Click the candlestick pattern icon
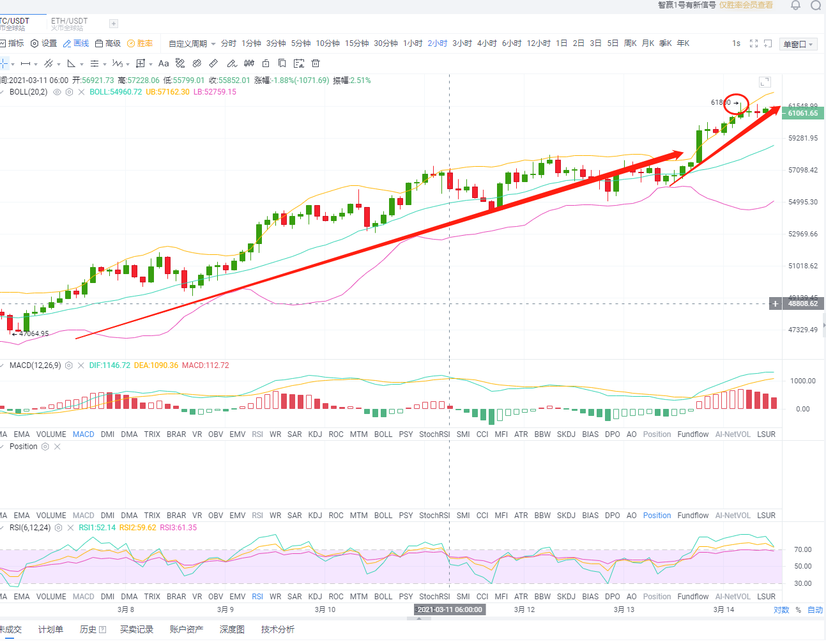 click(x=249, y=63)
